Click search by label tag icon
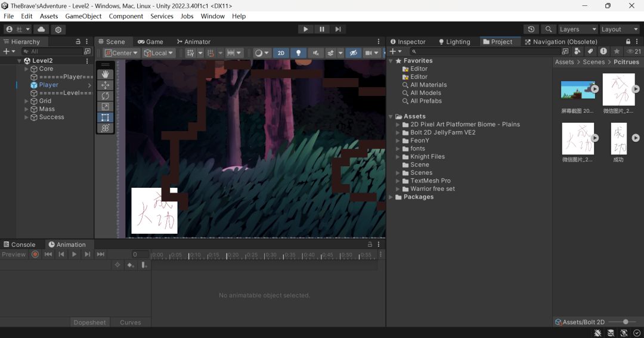Screen dimensions: 644x338 pyautogui.click(x=590, y=51)
